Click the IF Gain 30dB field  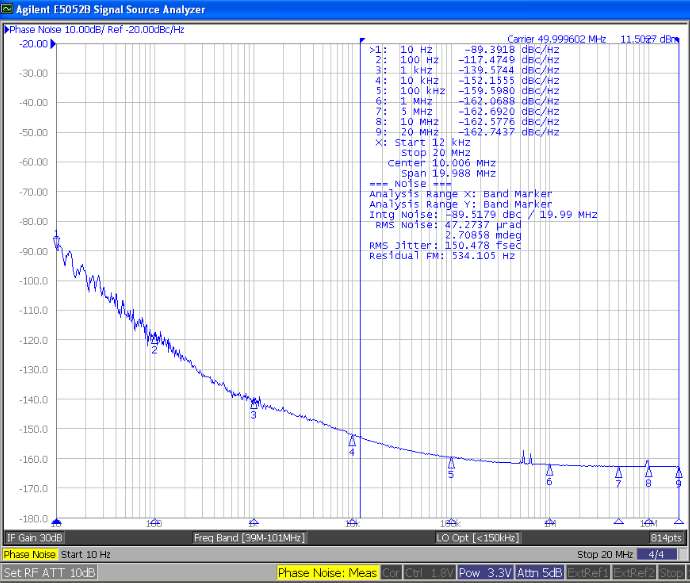coord(34,538)
